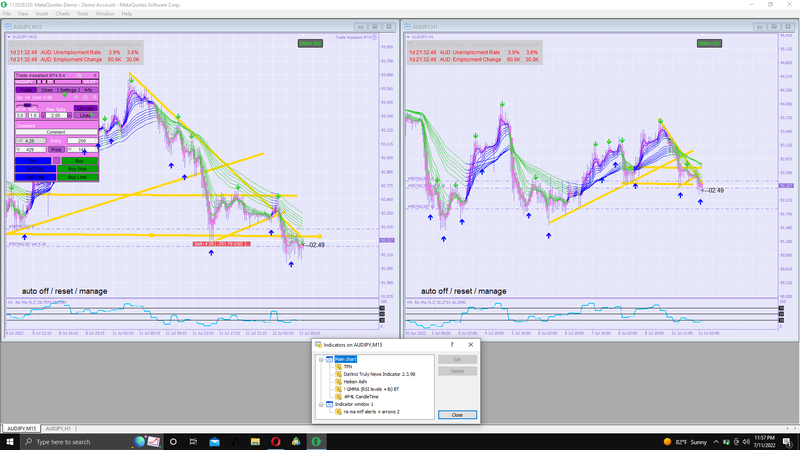Close the Indicators dialog with Close button
The width and height of the screenshot is (800, 450).
point(457,414)
